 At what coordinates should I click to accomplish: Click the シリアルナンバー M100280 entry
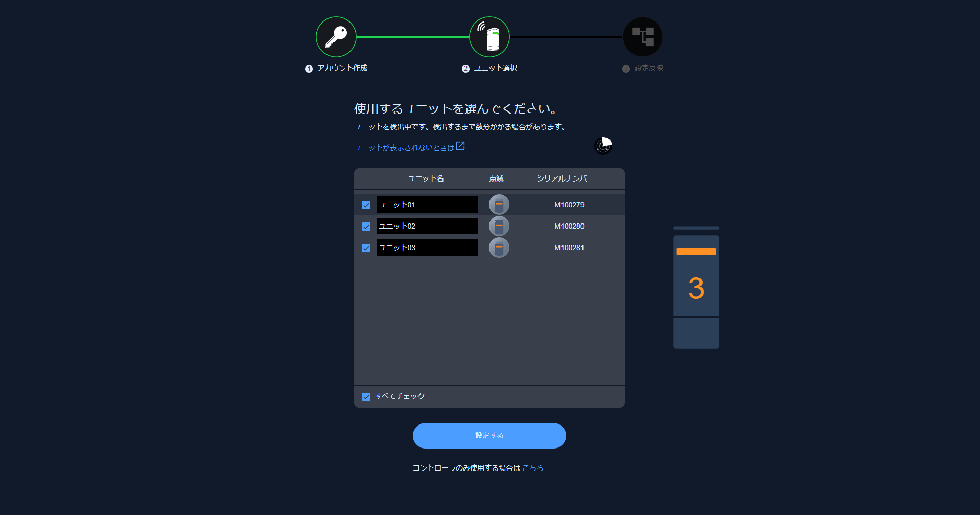coord(569,226)
